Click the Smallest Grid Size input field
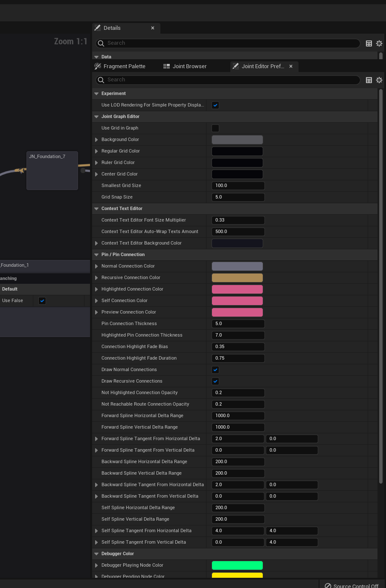This screenshot has width=386, height=588. [238, 186]
